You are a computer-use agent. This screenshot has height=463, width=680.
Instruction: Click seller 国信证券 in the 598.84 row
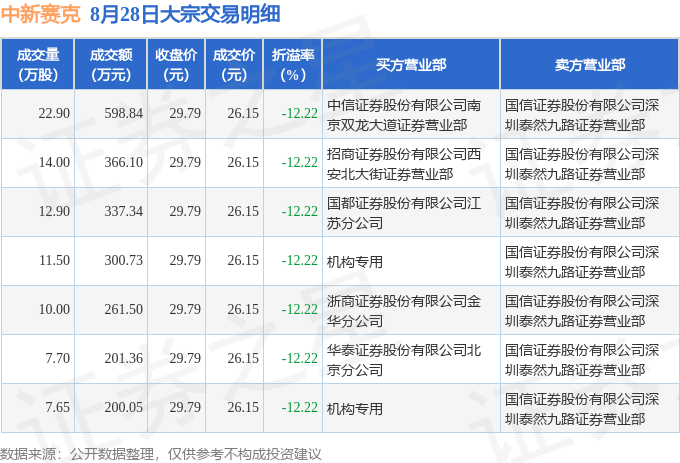[582, 115]
